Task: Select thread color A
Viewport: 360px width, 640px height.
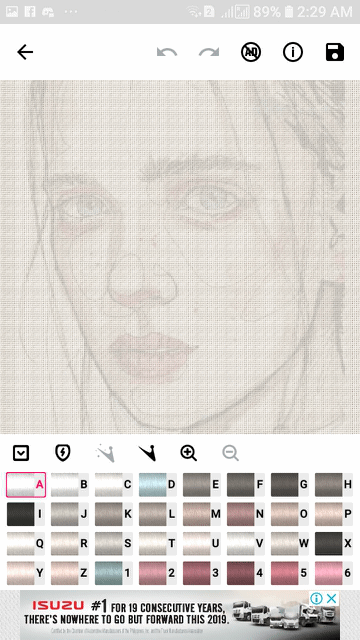Action: click(26, 484)
